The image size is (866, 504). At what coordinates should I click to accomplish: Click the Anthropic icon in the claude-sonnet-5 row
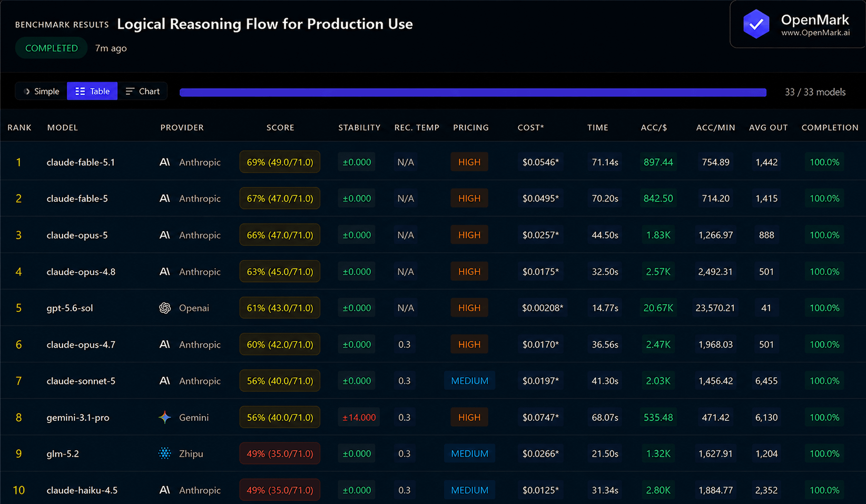coord(165,381)
